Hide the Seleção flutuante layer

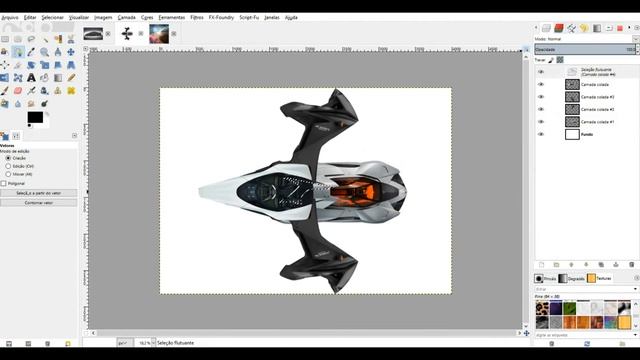(x=541, y=72)
